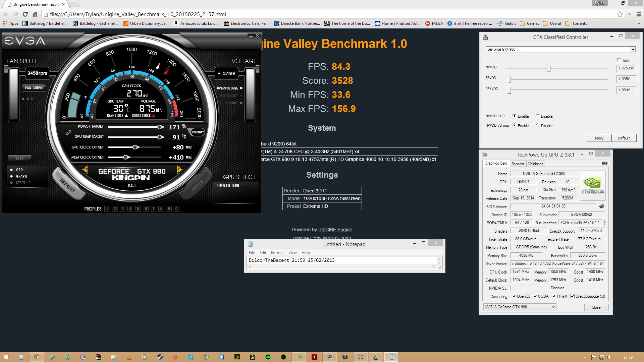This screenshot has height=362, width=644.
Task: Toggle the DirectCompute 5.0 checkbox
Action: [x=573, y=296]
